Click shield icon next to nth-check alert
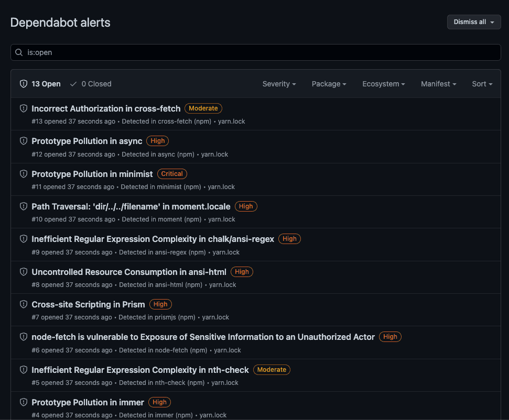Screen dimensions: 509x420 click(x=24, y=370)
